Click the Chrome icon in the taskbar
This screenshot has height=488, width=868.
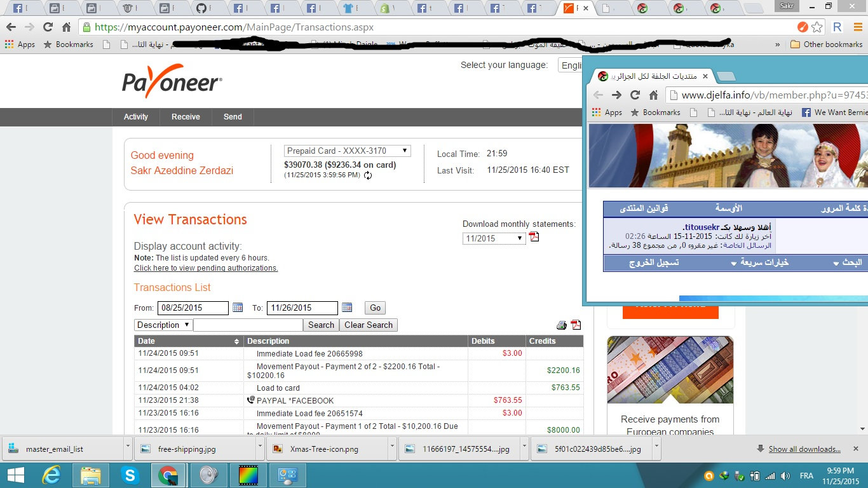pos(168,475)
